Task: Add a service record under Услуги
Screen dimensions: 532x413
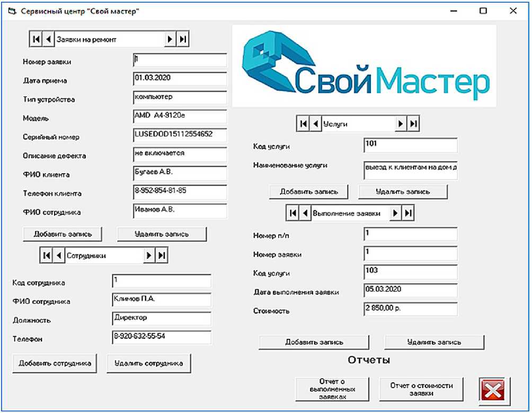Action: coord(309,192)
